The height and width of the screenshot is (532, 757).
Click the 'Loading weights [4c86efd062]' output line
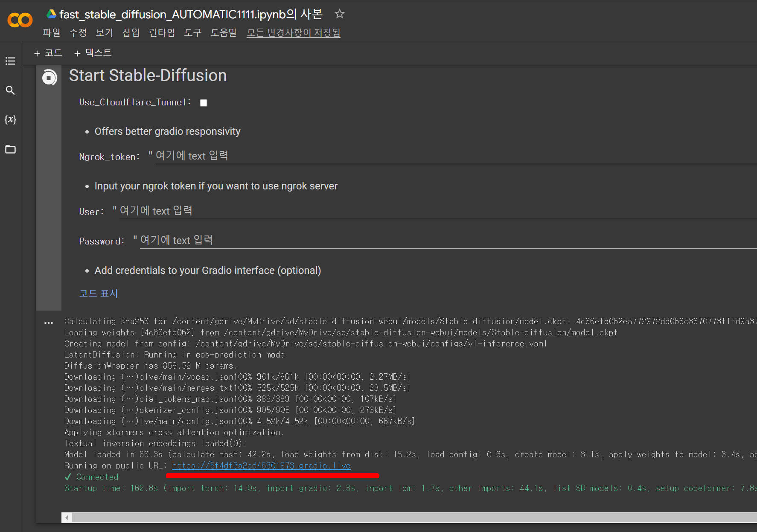(x=341, y=332)
